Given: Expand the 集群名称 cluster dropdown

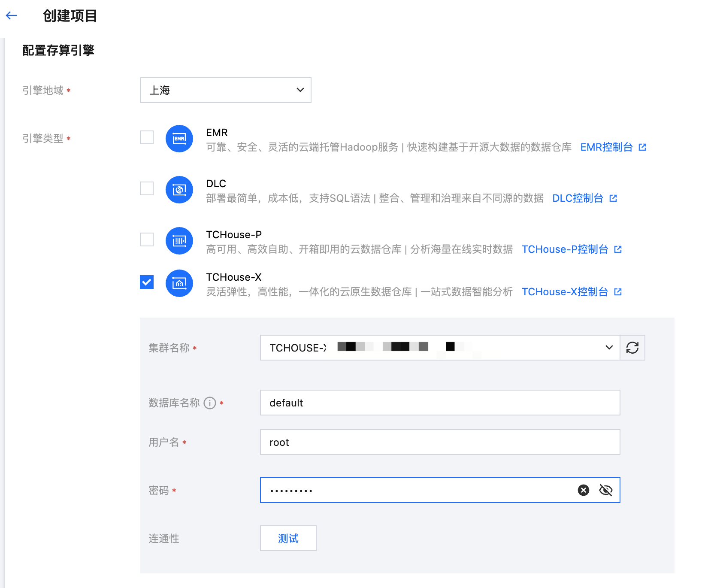Looking at the screenshot, I should point(440,348).
